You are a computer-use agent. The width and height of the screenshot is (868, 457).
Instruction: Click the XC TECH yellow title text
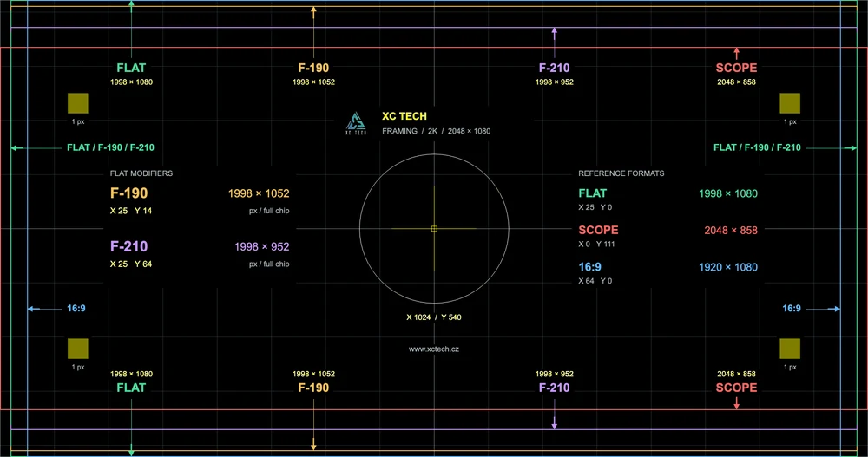pos(404,116)
